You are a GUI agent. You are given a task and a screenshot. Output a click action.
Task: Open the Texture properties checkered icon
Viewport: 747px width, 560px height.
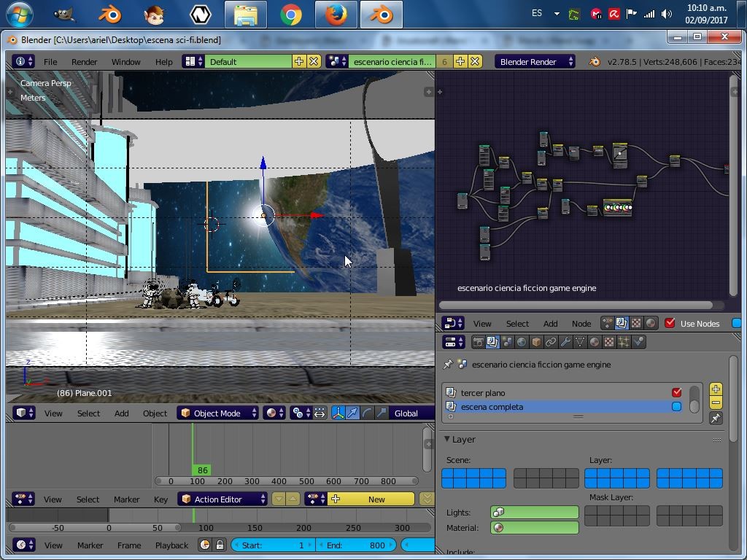(608, 341)
